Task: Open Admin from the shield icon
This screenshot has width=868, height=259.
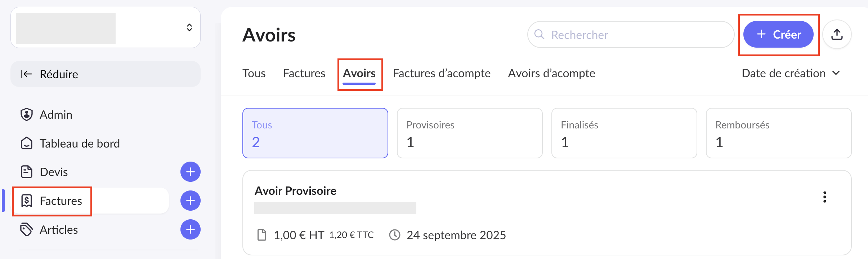Action: pyautogui.click(x=27, y=114)
